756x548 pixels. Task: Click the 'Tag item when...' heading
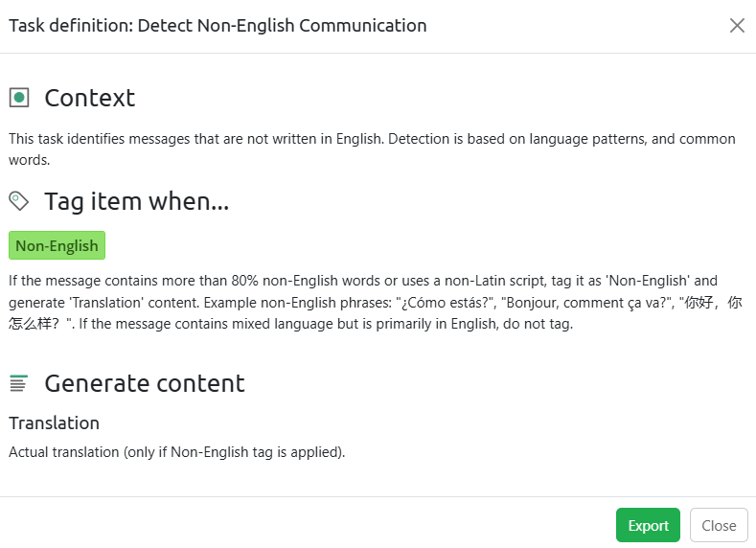point(136,201)
